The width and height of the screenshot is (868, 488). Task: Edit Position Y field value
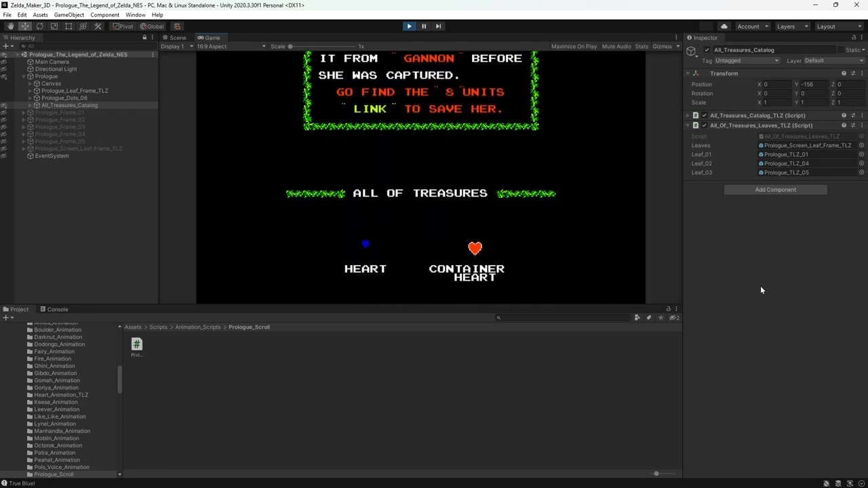click(x=814, y=85)
